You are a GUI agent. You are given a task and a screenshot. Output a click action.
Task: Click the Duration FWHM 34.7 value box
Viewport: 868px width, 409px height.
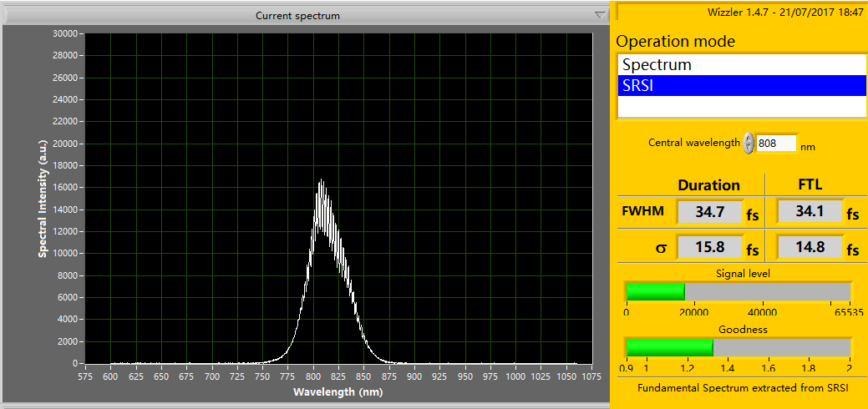708,212
